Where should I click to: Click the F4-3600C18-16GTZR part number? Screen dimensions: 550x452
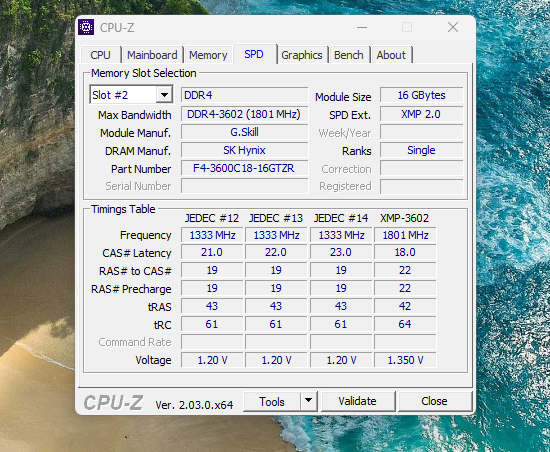pos(244,168)
